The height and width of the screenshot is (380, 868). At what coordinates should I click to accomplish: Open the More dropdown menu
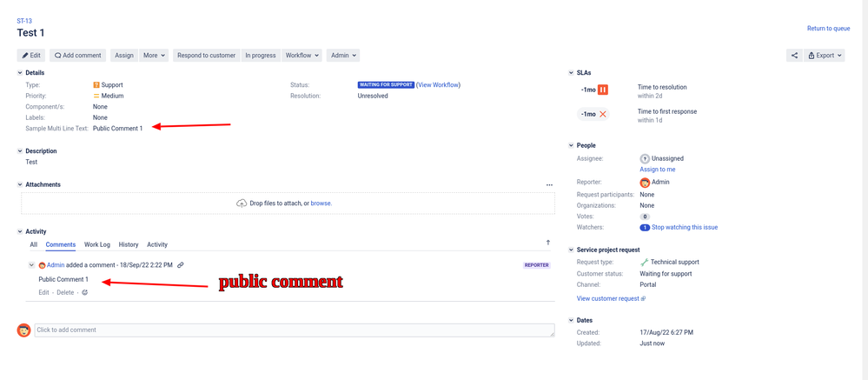[155, 56]
